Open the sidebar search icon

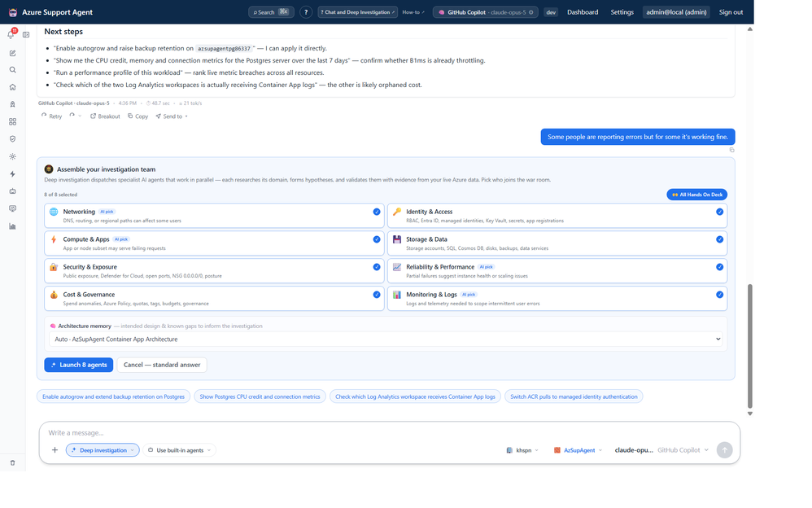tap(12, 70)
